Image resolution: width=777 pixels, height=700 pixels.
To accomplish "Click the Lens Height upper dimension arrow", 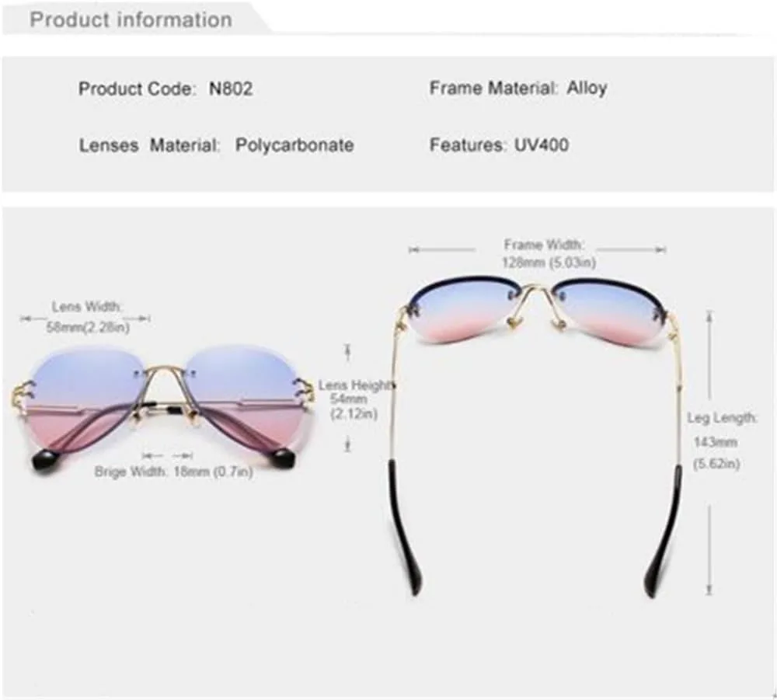I will coord(348,352).
